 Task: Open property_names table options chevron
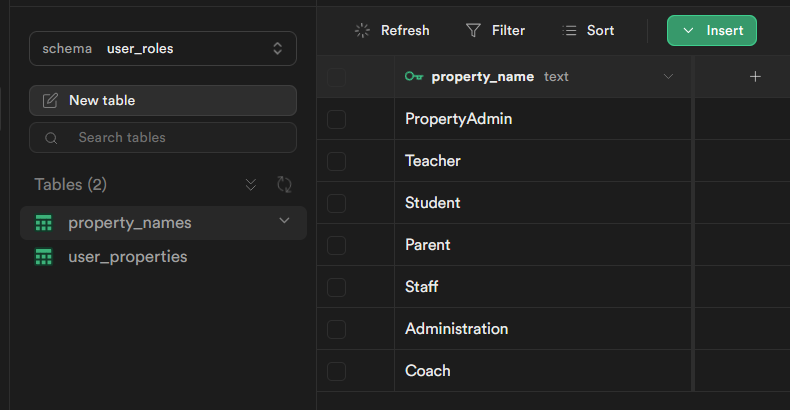click(x=285, y=221)
